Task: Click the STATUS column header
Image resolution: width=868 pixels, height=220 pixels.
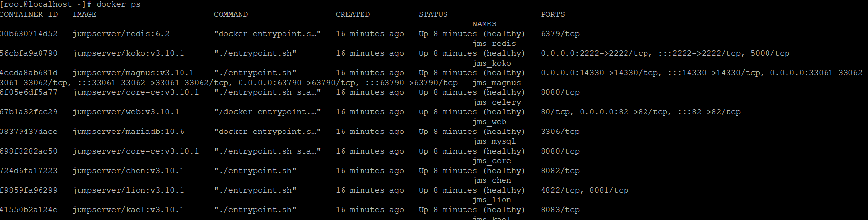Action: (x=433, y=14)
